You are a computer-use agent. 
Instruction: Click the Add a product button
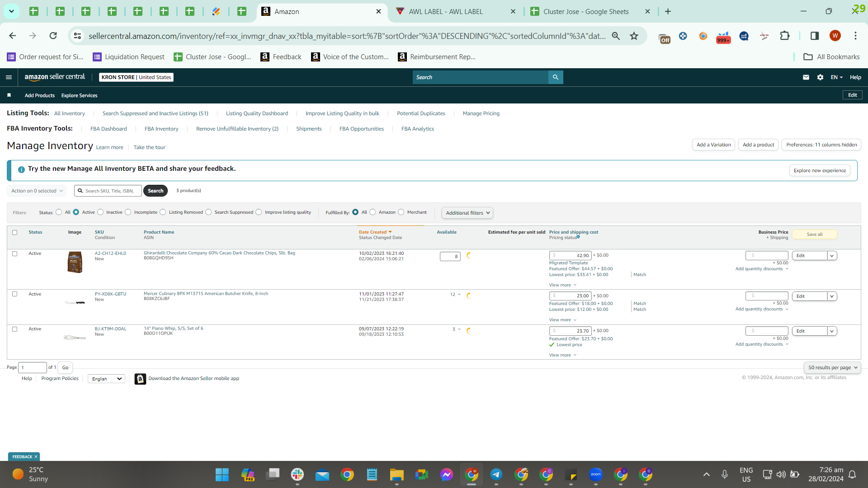pyautogui.click(x=758, y=145)
